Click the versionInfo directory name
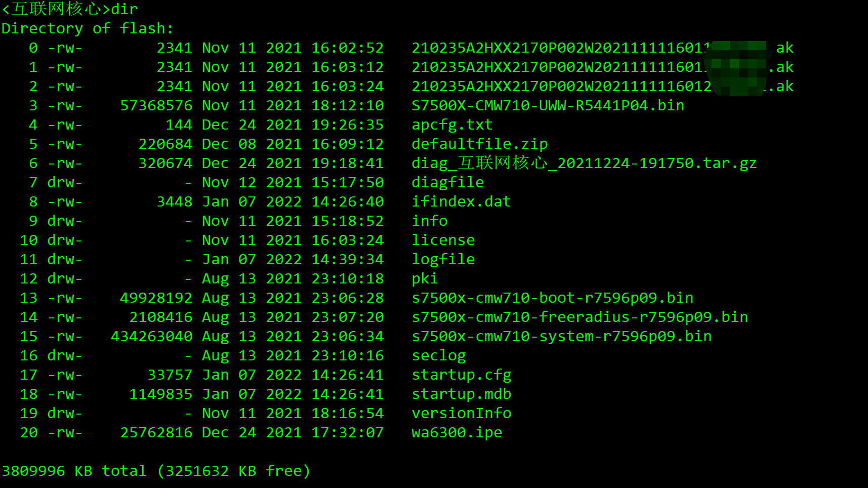The width and height of the screenshot is (868, 488). coord(461,413)
